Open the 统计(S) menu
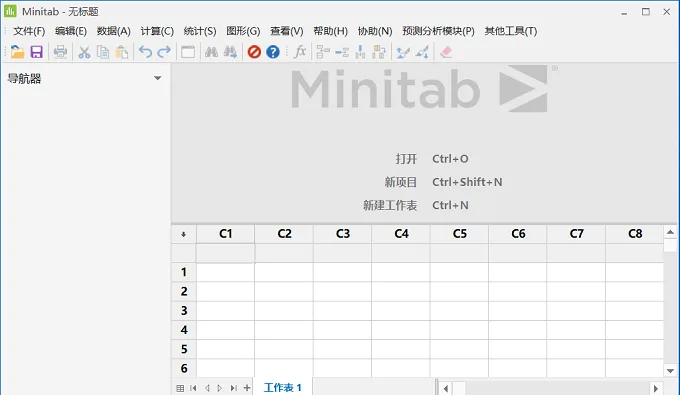Screen dimensions: 680x395 (x=199, y=31)
